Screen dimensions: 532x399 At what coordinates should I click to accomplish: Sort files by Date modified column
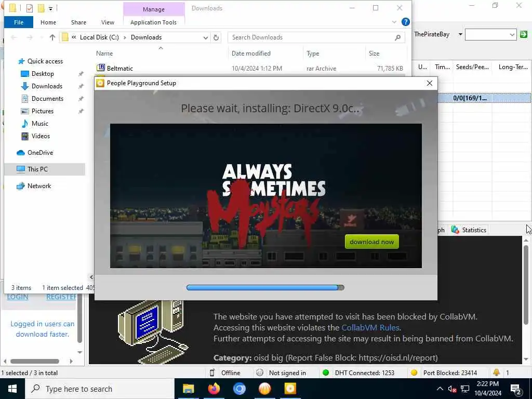[x=251, y=54]
